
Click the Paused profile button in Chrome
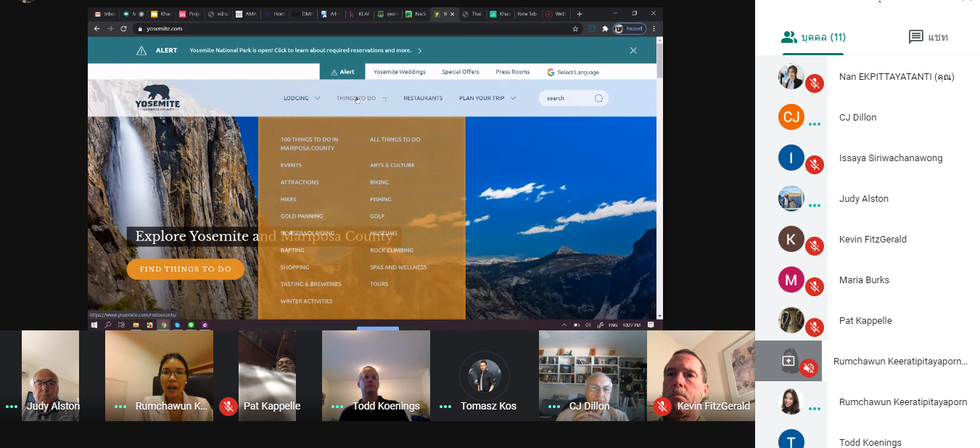pyautogui.click(x=629, y=28)
